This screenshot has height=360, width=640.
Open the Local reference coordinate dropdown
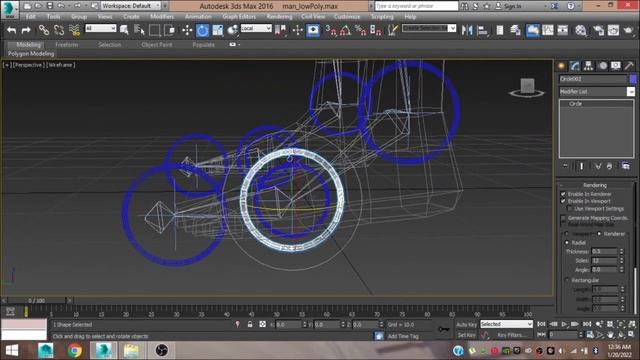point(256,28)
